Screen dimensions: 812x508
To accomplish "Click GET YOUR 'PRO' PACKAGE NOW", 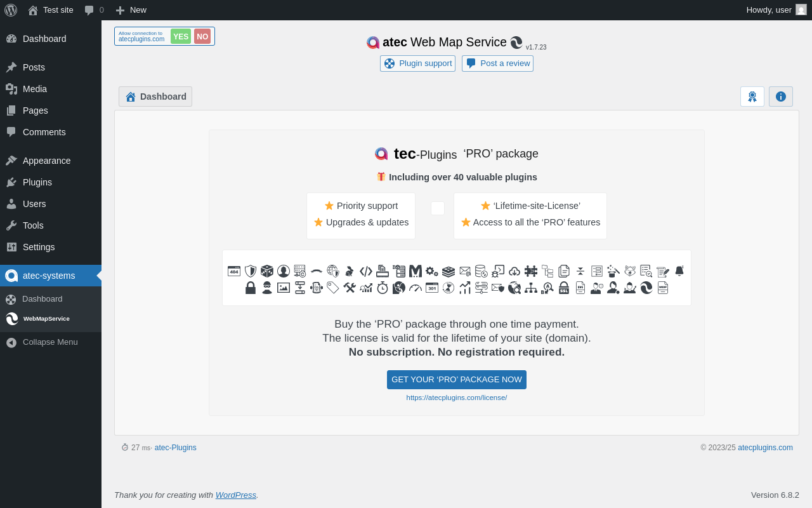I will (457, 380).
